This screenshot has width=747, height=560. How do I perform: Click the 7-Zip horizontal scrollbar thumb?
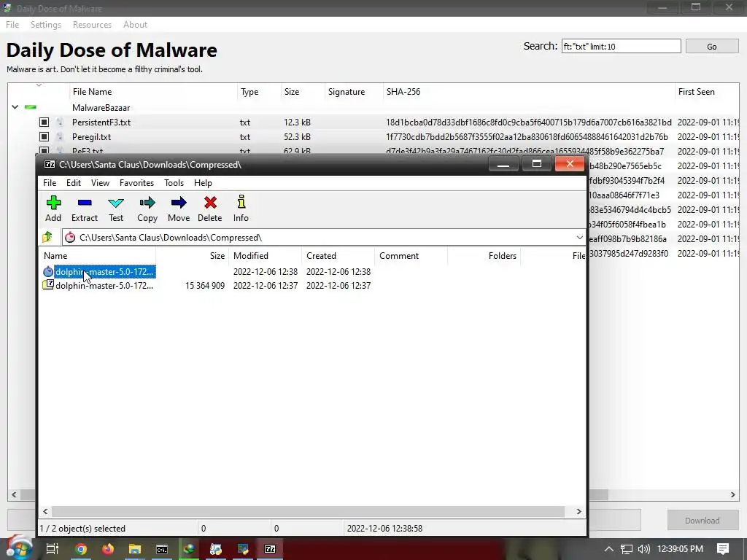coord(308,511)
